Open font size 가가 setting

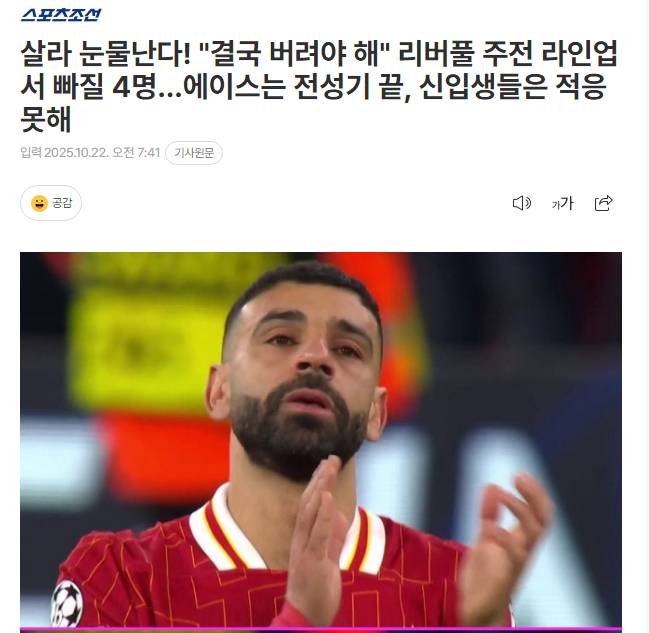[x=562, y=203]
